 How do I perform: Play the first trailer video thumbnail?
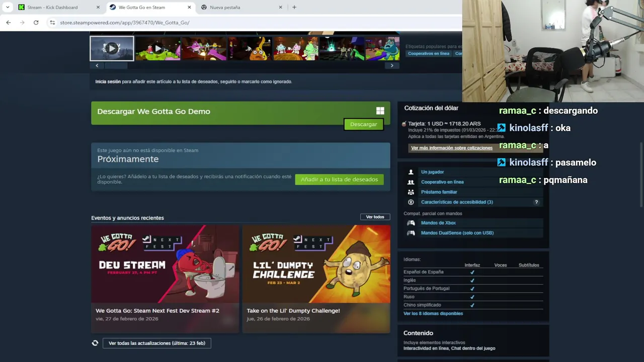[x=112, y=48]
